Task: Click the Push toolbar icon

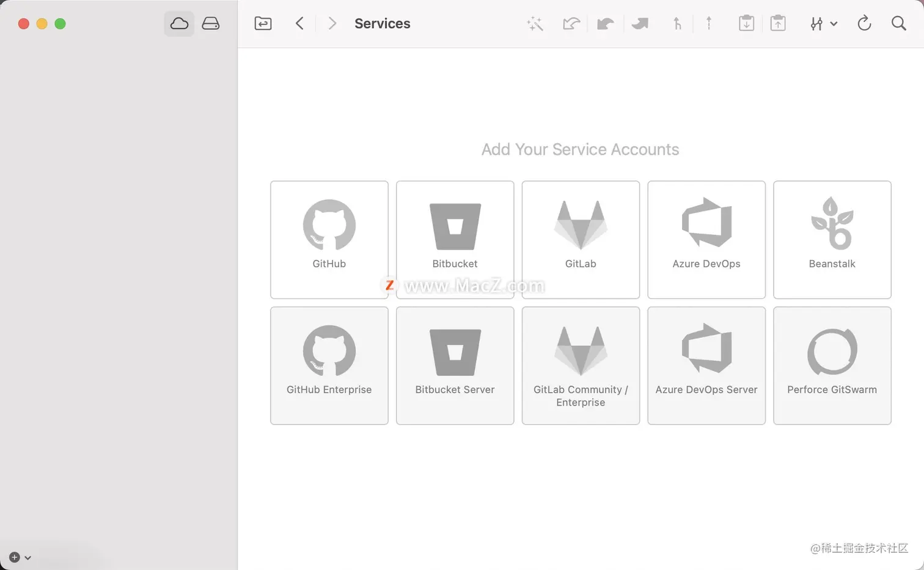Action: point(640,24)
